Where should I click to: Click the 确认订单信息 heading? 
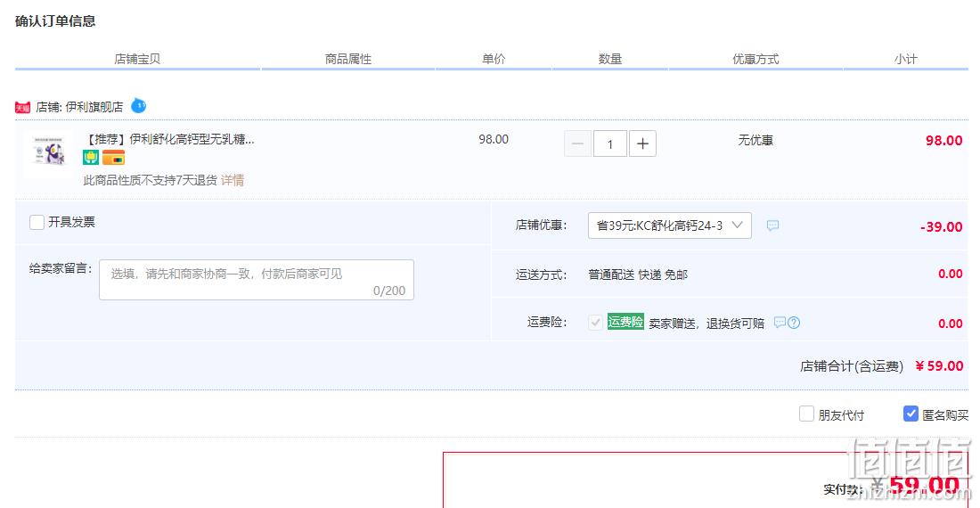(x=55, y=21)
